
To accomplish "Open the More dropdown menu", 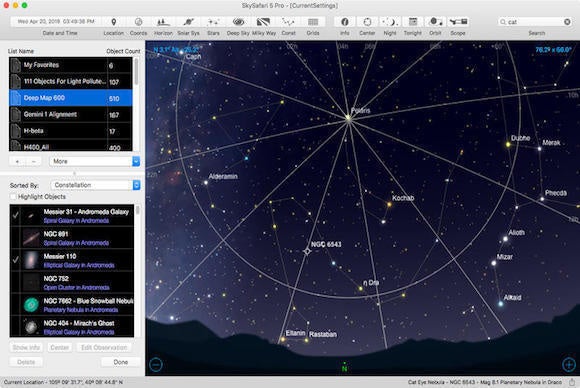I will tap(94, 161).
